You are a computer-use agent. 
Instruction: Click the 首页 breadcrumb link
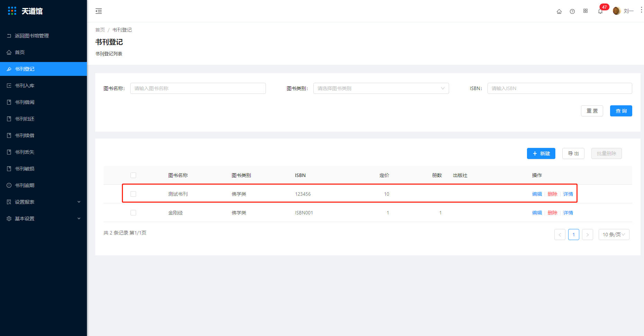point(100,30)
